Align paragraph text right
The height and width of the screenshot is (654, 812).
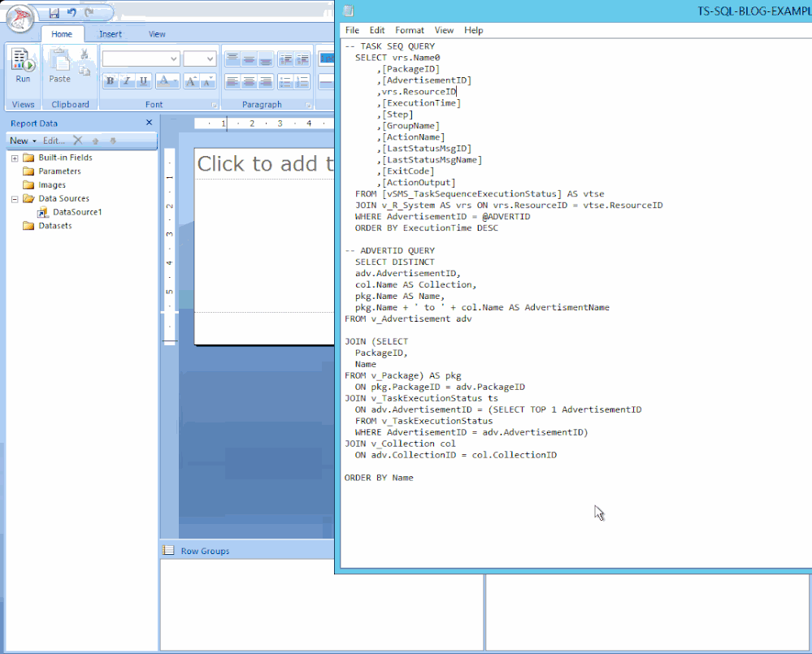pyautogui.click(x=266, y=81)
